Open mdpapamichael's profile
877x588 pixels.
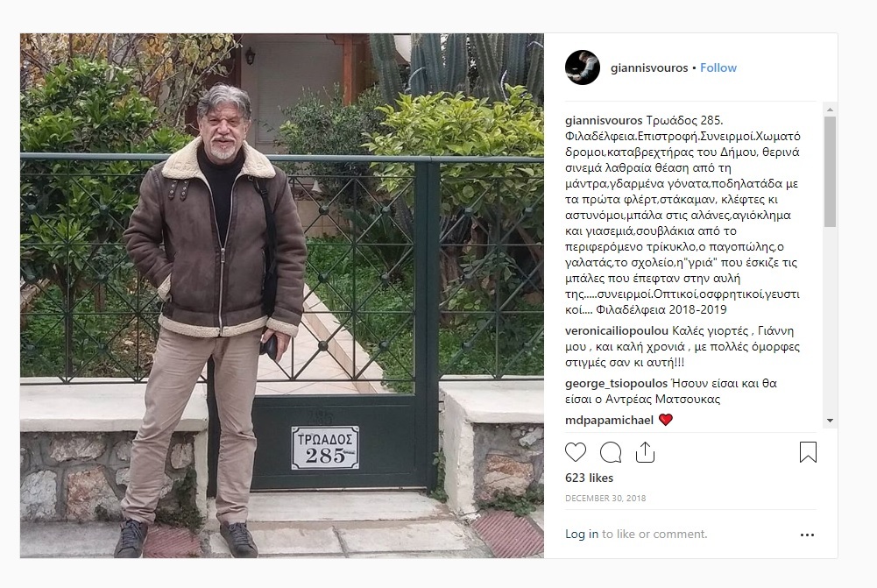click(x=609, y=420)
